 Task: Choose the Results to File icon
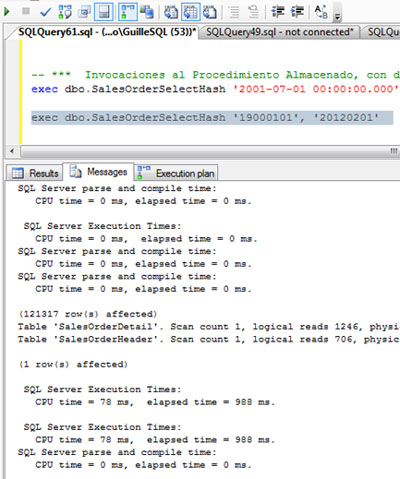210,12
